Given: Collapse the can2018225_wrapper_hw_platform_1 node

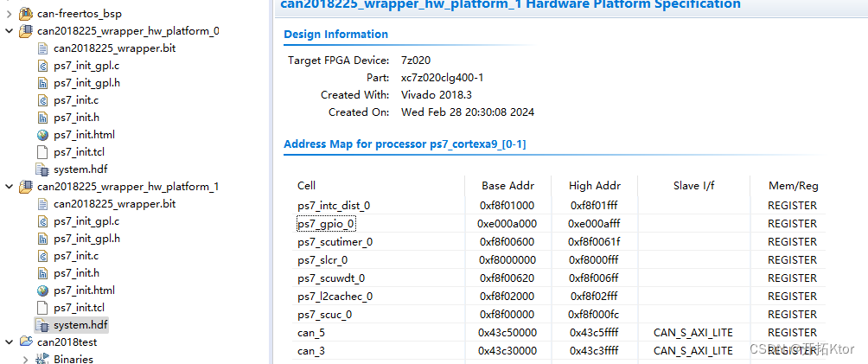Looking at the screenshot, I should coord(9,187).
